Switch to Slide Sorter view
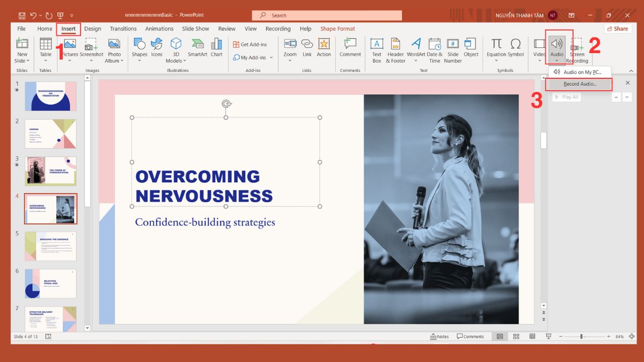This screenshot has height=362, width=644. [x=516, y=336]
